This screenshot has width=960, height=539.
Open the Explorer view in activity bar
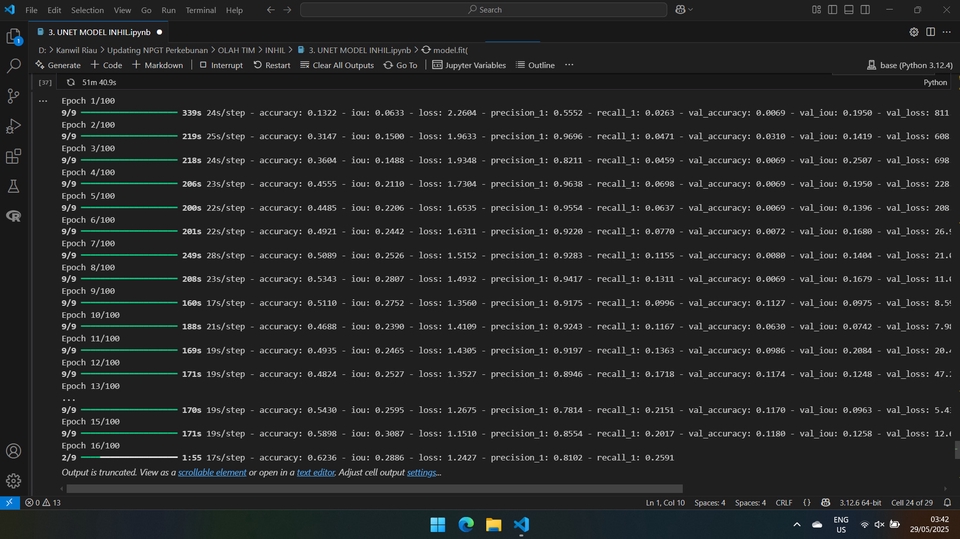click(13, 37)
